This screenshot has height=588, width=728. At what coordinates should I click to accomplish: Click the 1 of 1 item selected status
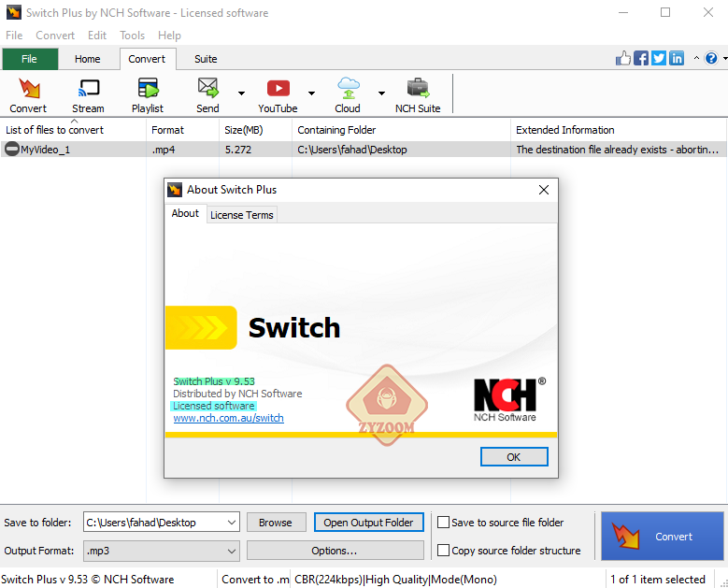point(658,580)
